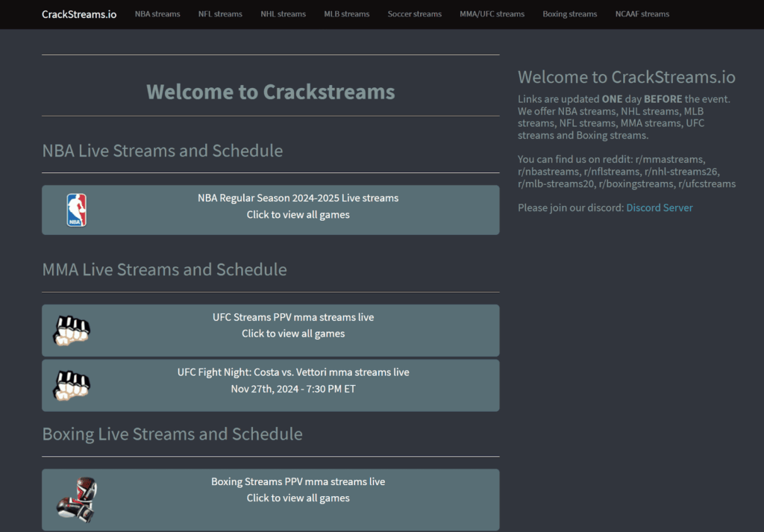Click the "Links are updated ONE day BEFORE" text
764x532 pixels.
pos(601,99)
